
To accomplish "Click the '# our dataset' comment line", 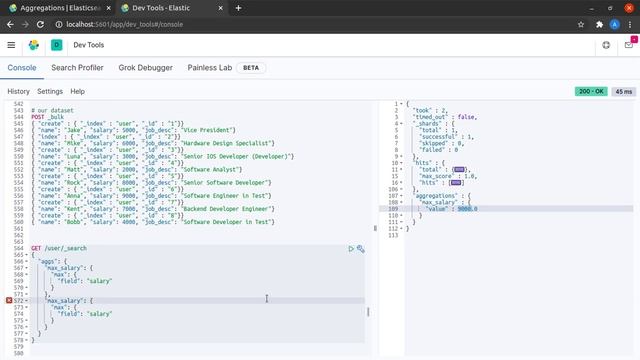I will coord(52,110).
